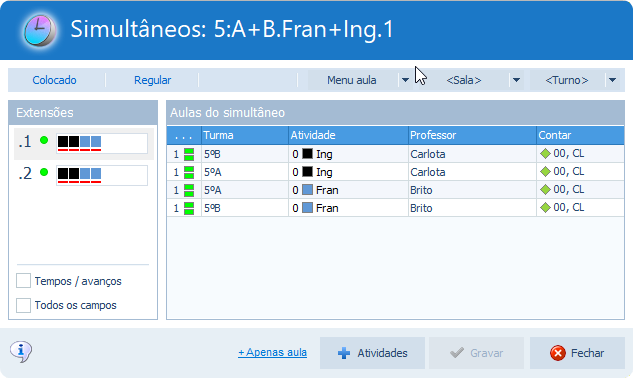The height and width of the screenshot is (378, 633).
Task: Click green status icon in 5ºA Ing row
Action: (189, 172)
